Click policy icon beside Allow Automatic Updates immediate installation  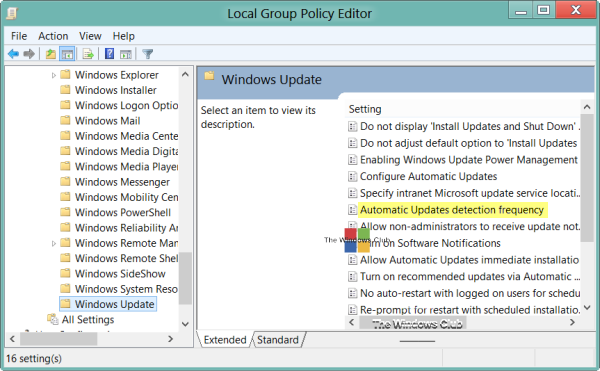click(x=352, y=260)
